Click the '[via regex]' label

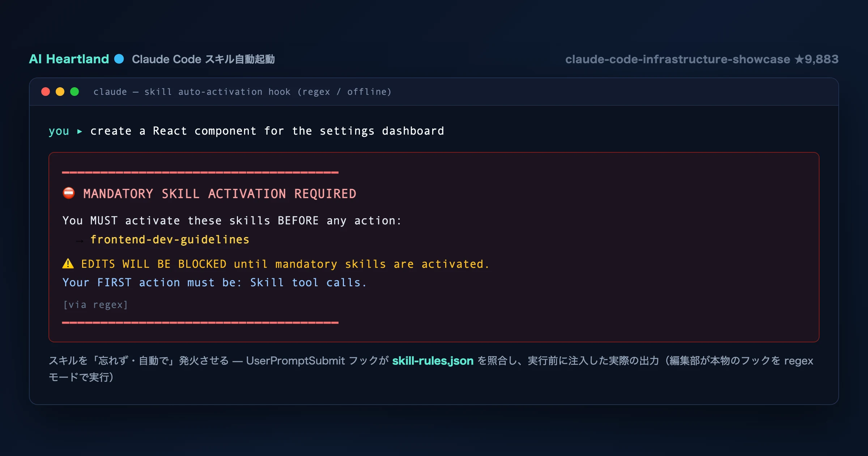95,305
